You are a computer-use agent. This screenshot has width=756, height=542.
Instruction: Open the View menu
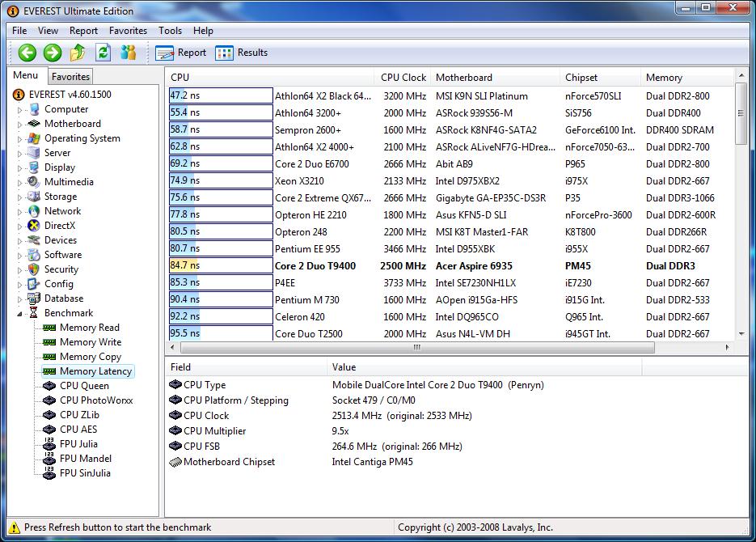(49, 31)
